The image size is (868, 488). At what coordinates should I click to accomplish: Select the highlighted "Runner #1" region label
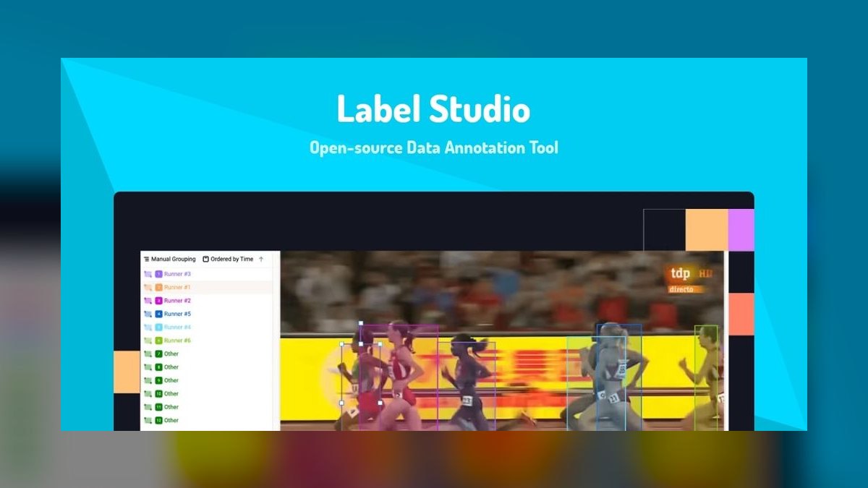tap(177, 288)
